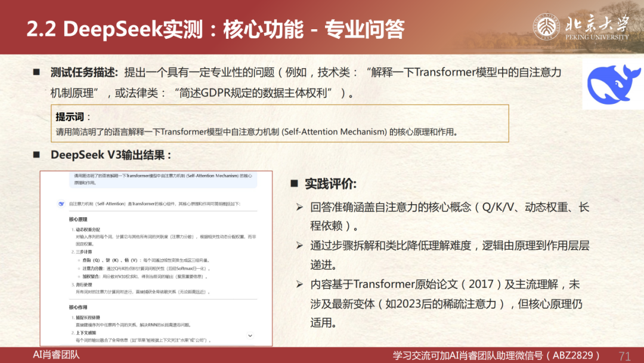Click the Peking University seal emblem

click(x=546, y=27)
